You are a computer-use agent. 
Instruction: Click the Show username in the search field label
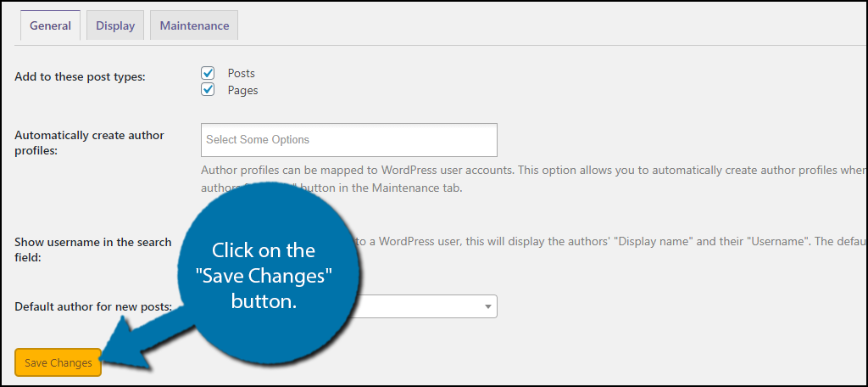93,249
